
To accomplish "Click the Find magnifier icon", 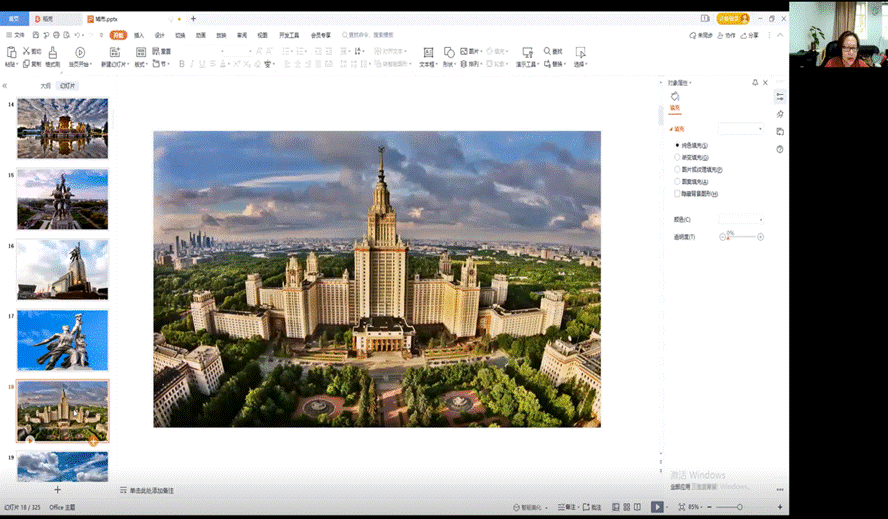I will (548, 51).
